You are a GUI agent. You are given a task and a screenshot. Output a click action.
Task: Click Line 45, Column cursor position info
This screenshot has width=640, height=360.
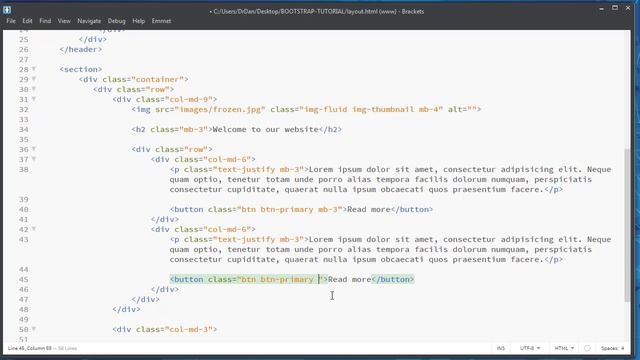30,348
